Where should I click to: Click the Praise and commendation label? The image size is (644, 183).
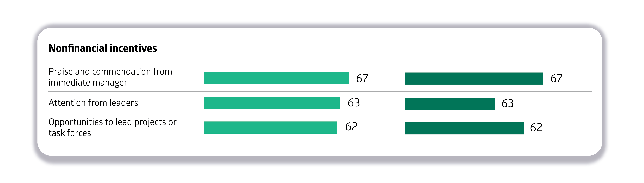pyautogui.click(x=110, y=77)
